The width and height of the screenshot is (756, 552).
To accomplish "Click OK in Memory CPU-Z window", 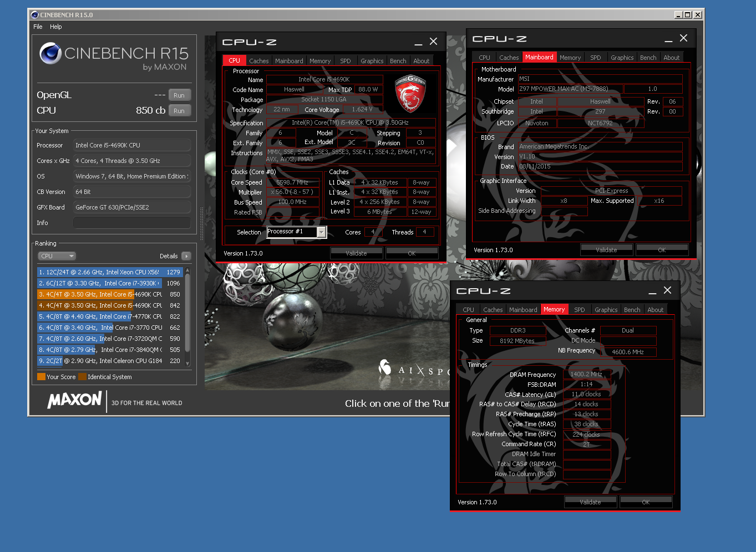I will 646,502.
